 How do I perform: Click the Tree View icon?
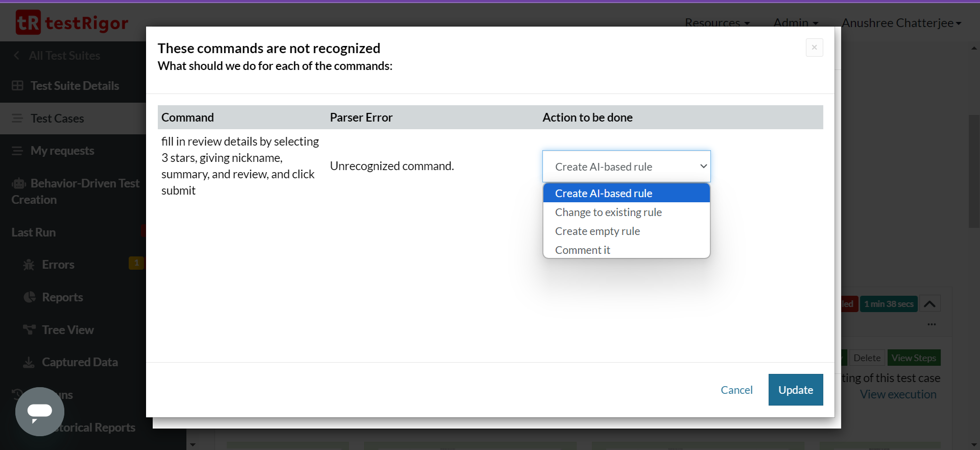[x=30, y=330]
